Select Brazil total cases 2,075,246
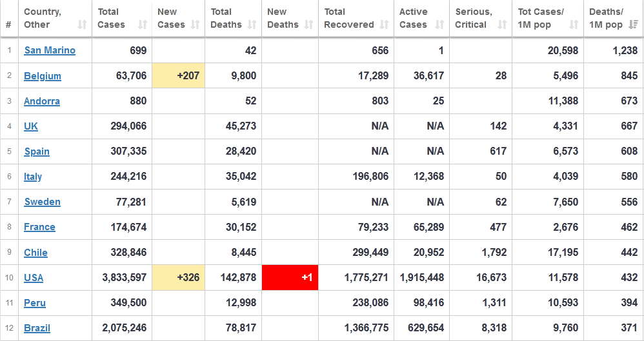The image size is (644, 341). pyautogui.click(x=125, y=328)
